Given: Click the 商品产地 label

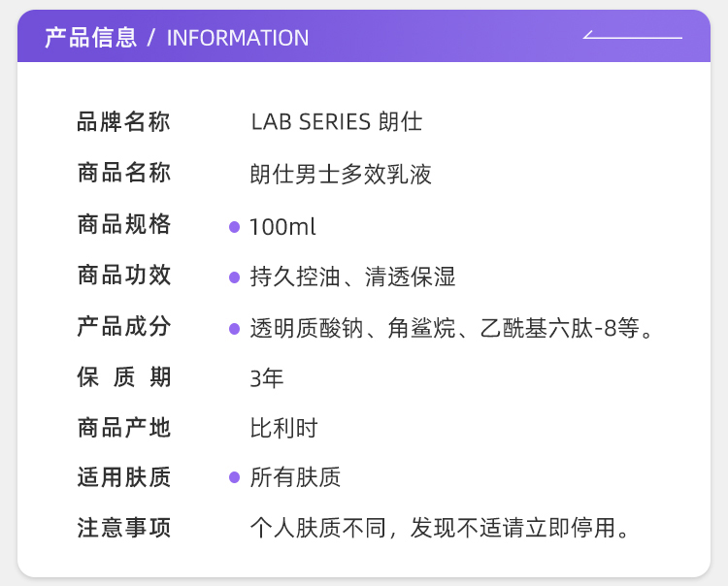Looking at the screenshot, I should [x=124, y=427].
